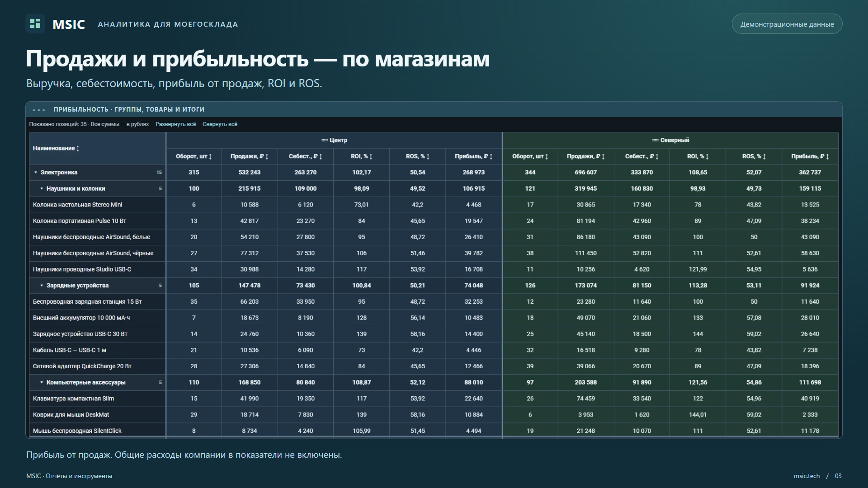Screen dimensions: 868x488
Task: Click the sort arrow of Центр Продажи, ₽
Action: point(267,156)
